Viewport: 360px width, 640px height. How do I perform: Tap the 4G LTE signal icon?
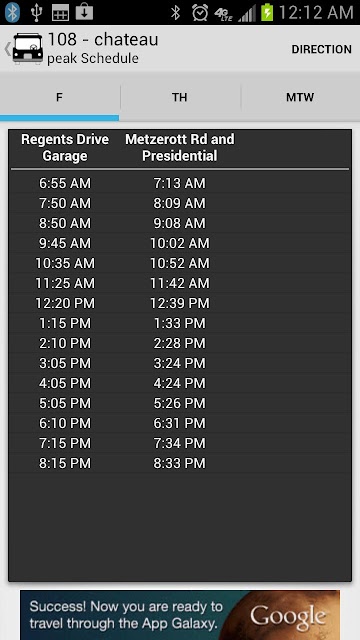tap(223, 13)
